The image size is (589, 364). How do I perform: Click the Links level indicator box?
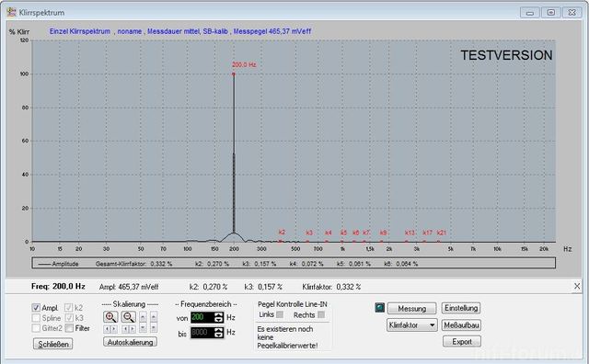(280, 314)
